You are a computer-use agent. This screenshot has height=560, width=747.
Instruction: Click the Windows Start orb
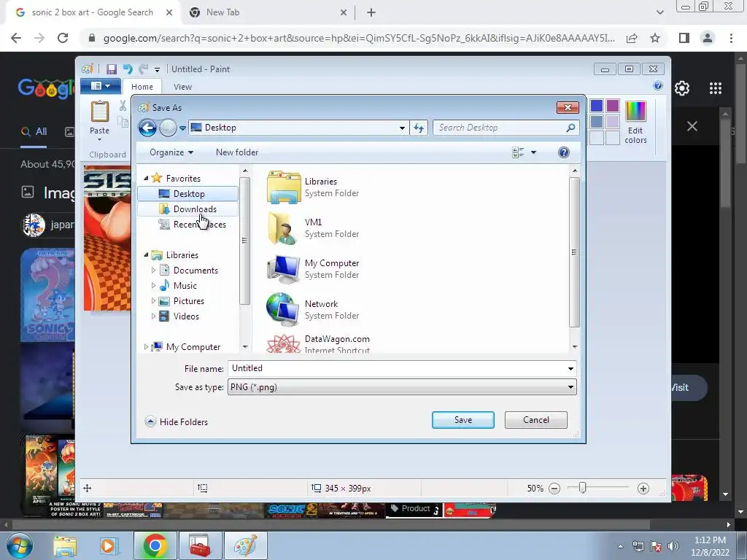point(20,545)
